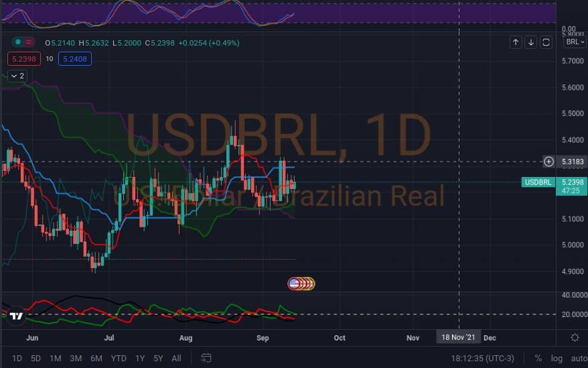Toggle auto scale mode
Viewport: 588px width, 368px height.
tap(576, 358)
